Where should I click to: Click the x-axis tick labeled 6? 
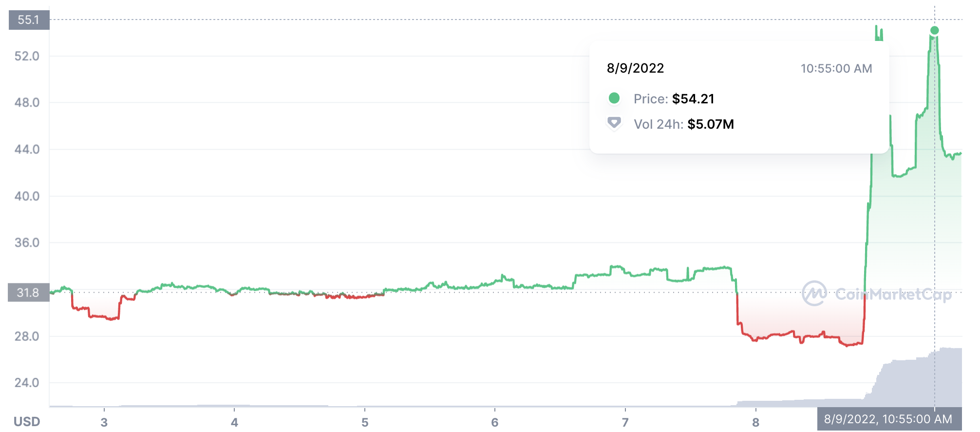495,422
